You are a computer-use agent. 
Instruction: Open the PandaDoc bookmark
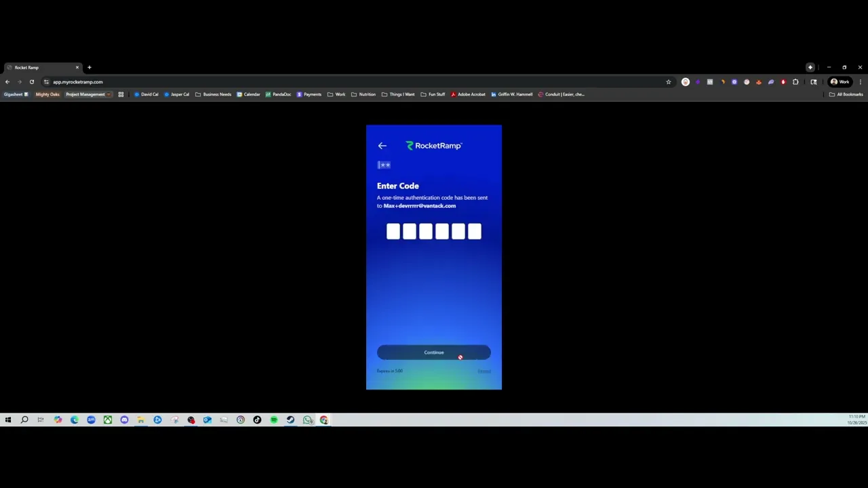click(x=278, y=94)
